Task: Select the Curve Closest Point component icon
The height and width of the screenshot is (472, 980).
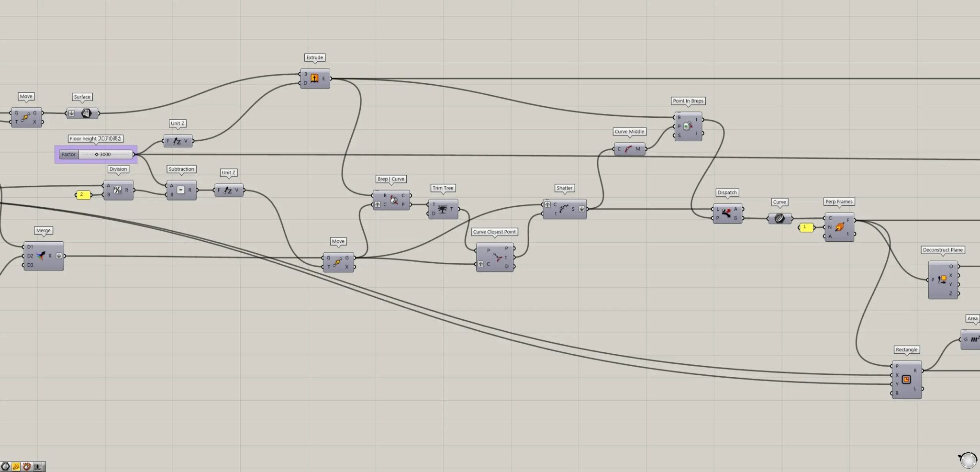Action: pos(498,258)
